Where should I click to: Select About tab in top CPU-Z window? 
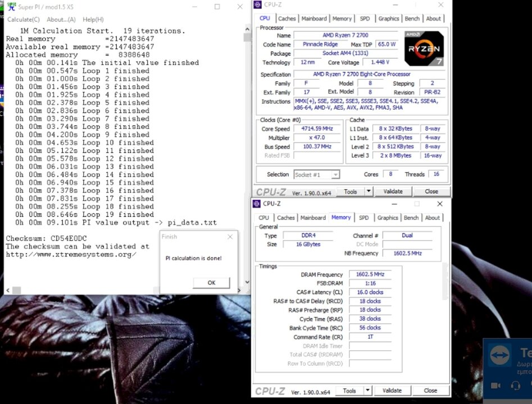(434, 19)
